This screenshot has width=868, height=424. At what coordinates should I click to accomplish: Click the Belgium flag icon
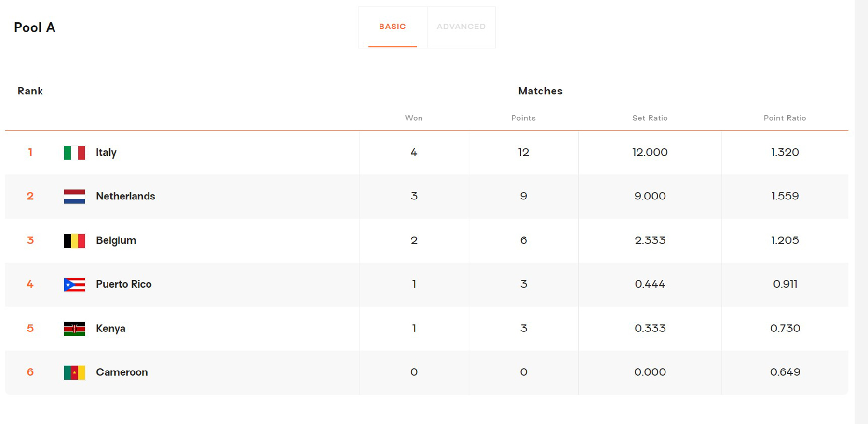pos(74,241)
